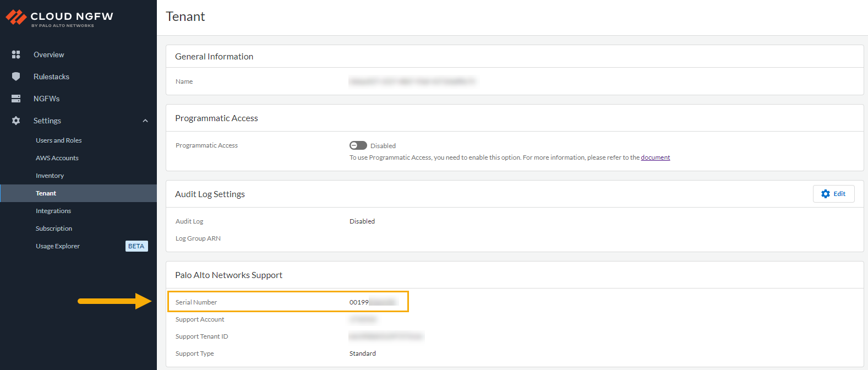
Task: Edit the Audit Log Settings
Action: pos(833,194)
